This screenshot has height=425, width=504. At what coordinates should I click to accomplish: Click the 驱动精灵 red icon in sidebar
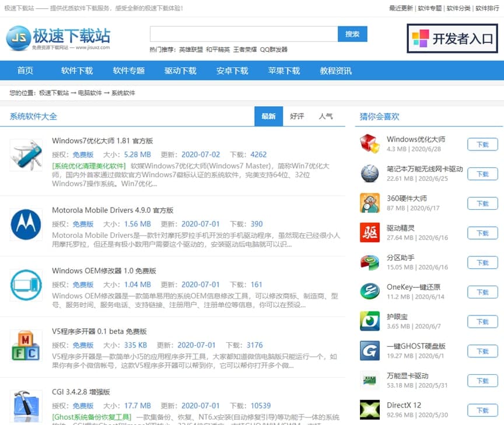click(370, 233)
